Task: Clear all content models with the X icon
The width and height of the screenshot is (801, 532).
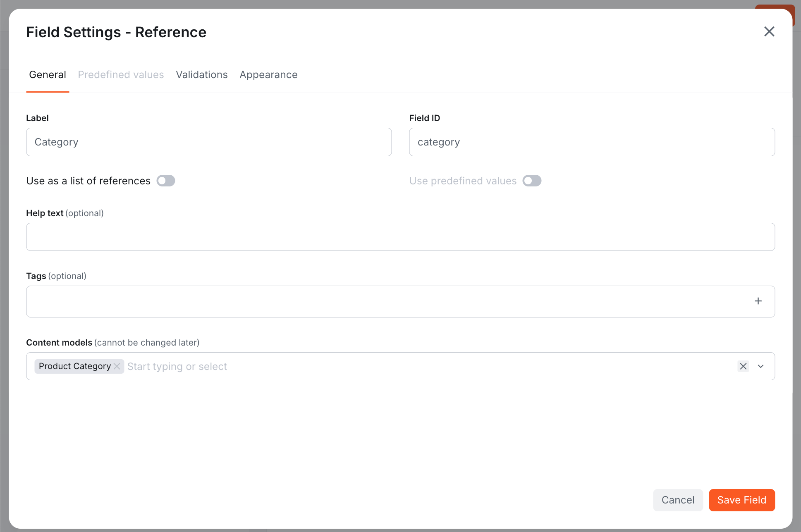Action: pos(743,366)
